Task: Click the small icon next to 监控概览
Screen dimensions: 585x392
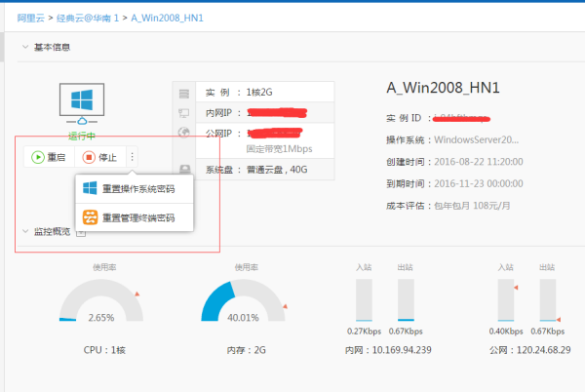Action: 81,233
